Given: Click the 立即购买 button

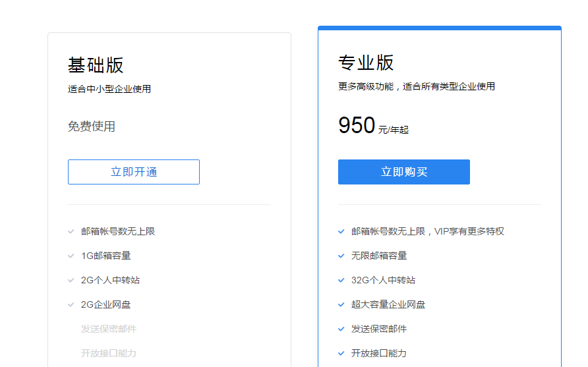Looking at the screenshot, I should click(404, 172).
